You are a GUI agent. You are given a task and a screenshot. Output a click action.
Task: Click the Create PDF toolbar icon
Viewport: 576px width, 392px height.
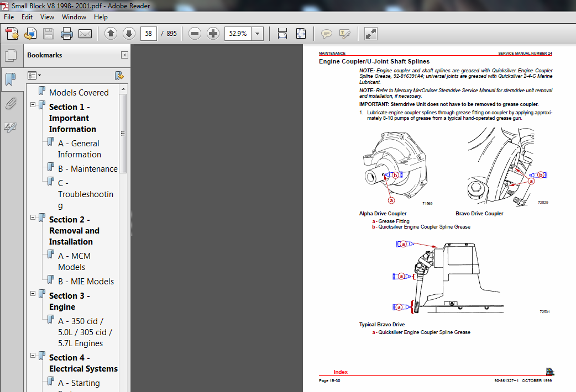pos(12,34)
